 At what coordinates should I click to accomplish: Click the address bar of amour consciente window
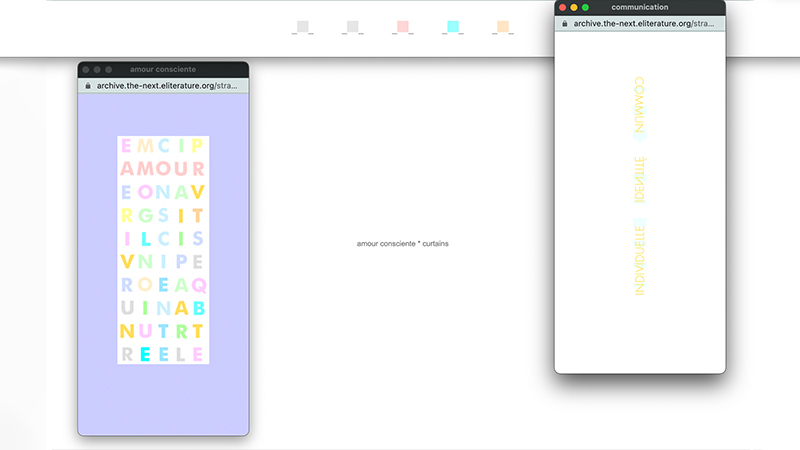coord(167,86)
